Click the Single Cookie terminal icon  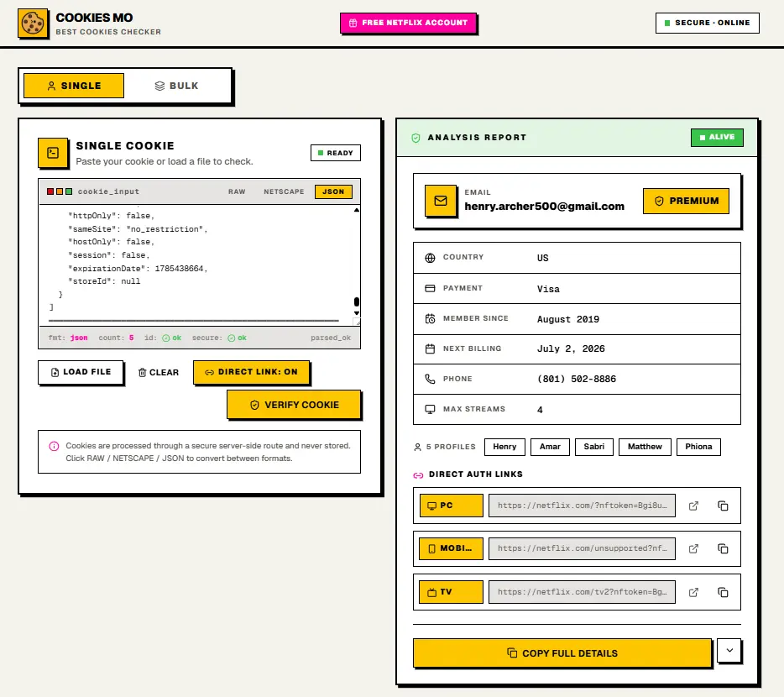(53, 153)
